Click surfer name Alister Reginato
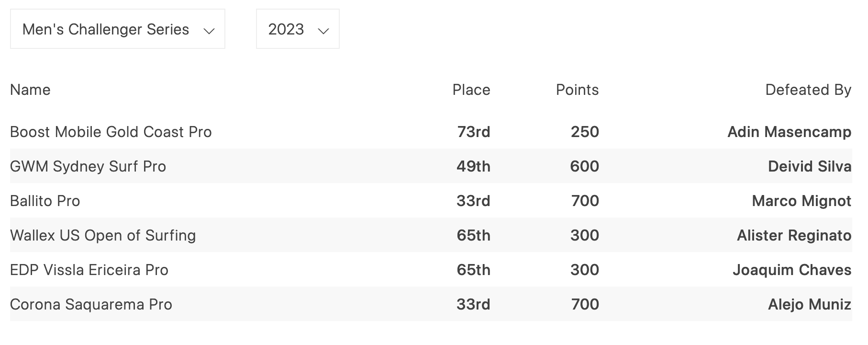The width and height of the screenshot is (868, 345). (x=794, y=235)
